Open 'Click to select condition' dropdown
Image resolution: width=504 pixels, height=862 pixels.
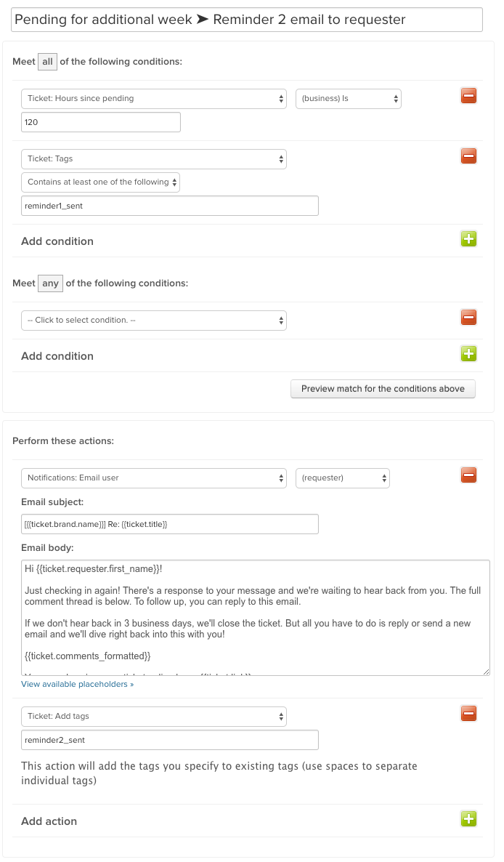pyautogui.click(x=154, y=321)
